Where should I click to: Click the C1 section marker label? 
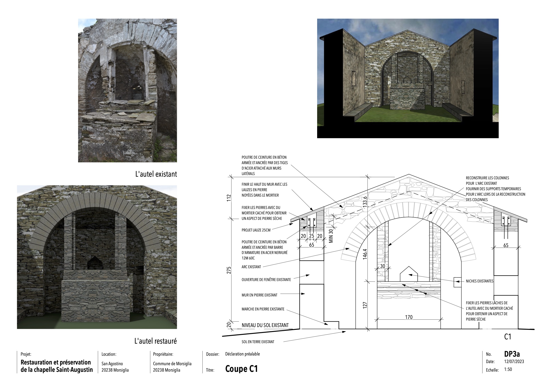pyautogui.click(x=507, y=337)
